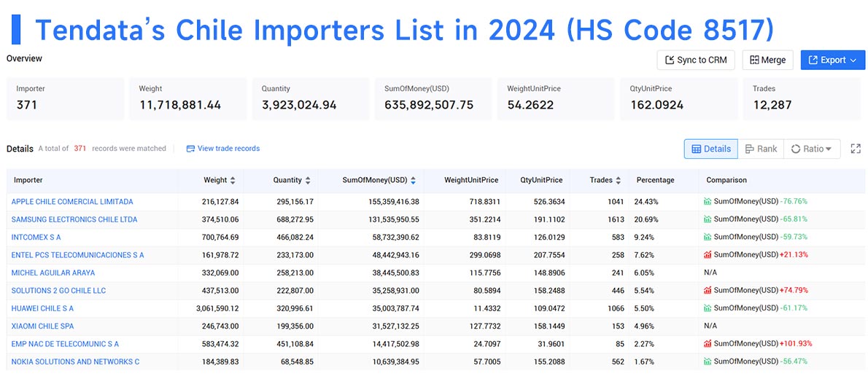This screenshot has height=379, width=868.
Task: Open the View trade records link
Action: (223, 148)
